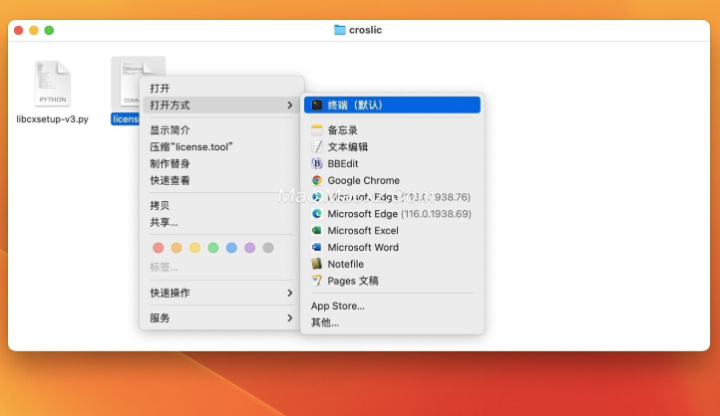This screenshot has height=416, width=720.
Task: Click Edge icon for version ending 938.76
Action: (317, 197)
